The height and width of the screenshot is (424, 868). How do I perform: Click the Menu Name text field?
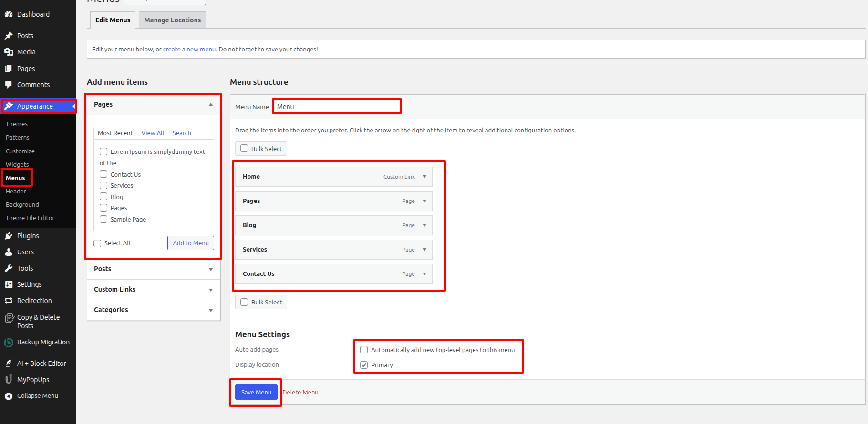[337, 107]
